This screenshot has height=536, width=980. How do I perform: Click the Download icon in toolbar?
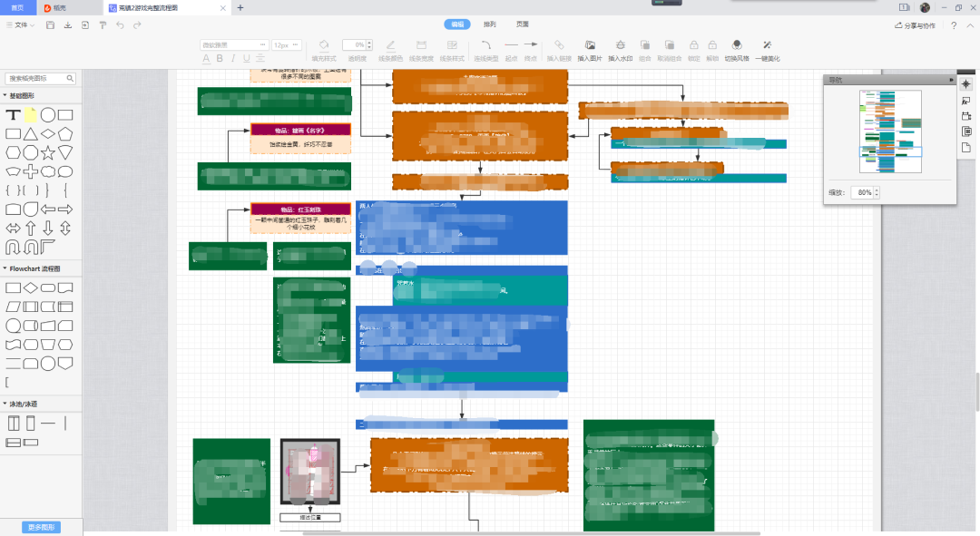[67, 25]
